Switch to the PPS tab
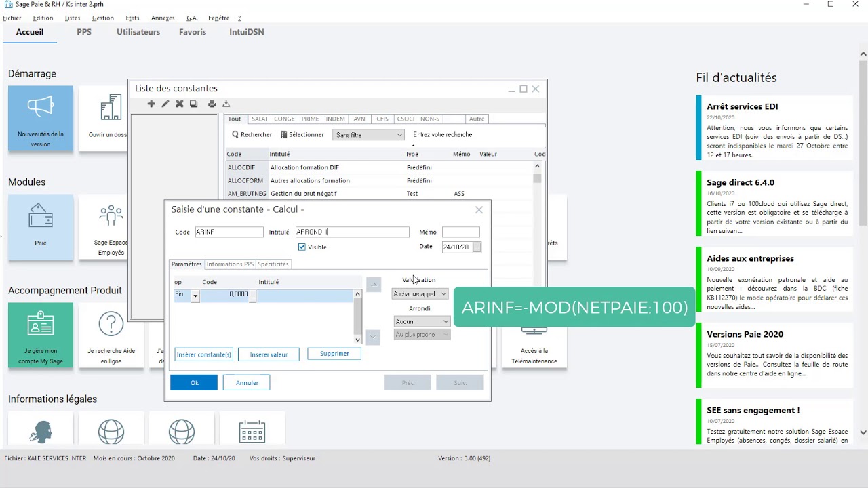 [84, 32]
